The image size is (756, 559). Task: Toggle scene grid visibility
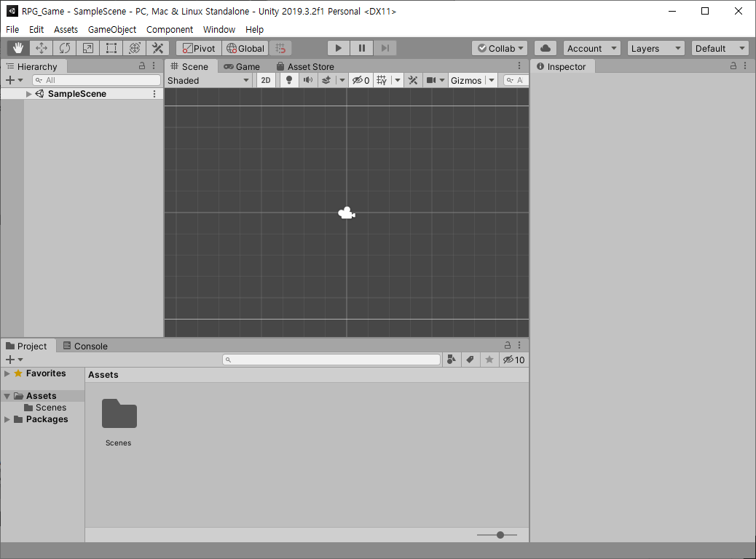(382, 81)
